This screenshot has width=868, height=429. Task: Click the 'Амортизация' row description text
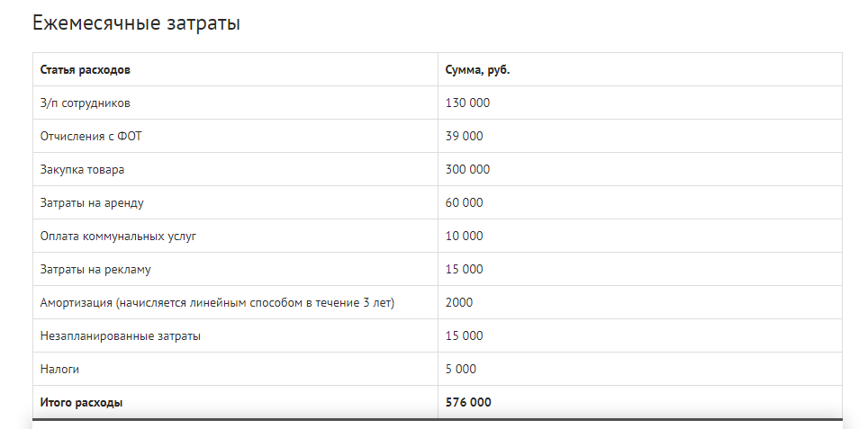[217, 303]
